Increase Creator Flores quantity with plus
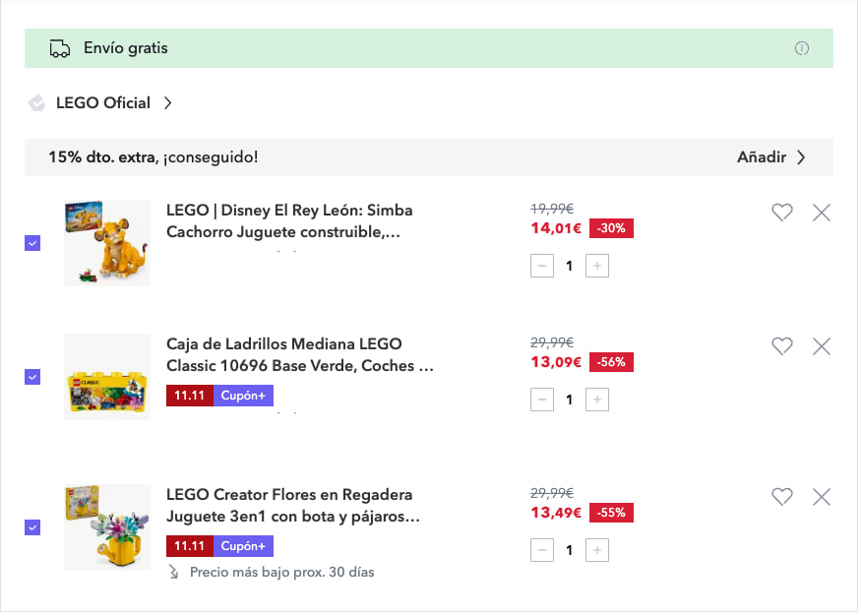 597,550
